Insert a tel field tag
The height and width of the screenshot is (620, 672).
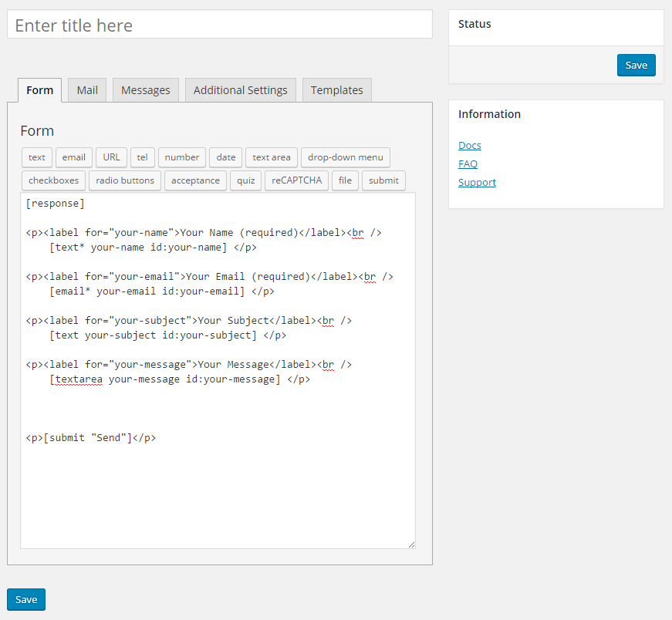click(142, 157)
